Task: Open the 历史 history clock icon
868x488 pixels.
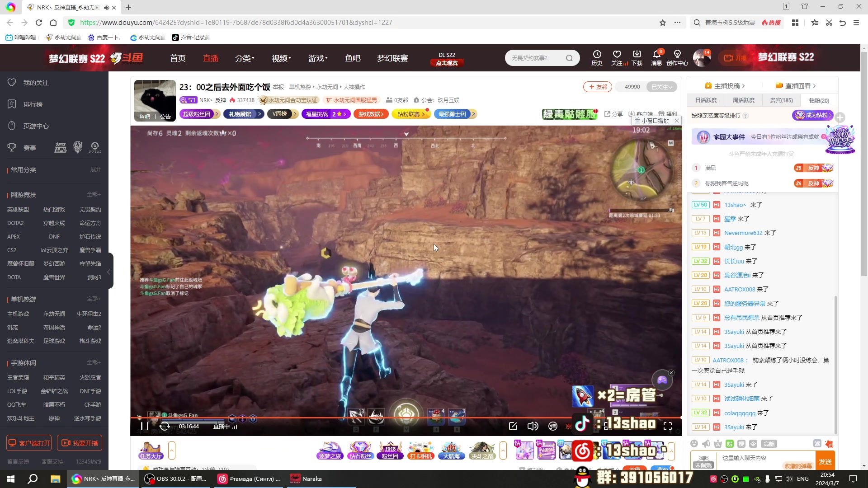Action: point(597,57)
